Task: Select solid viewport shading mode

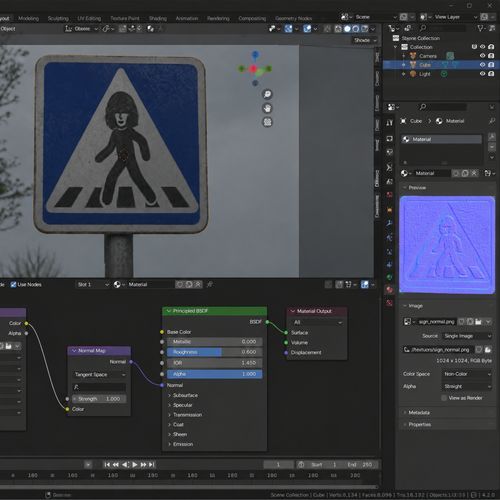Action: point(347,29)
